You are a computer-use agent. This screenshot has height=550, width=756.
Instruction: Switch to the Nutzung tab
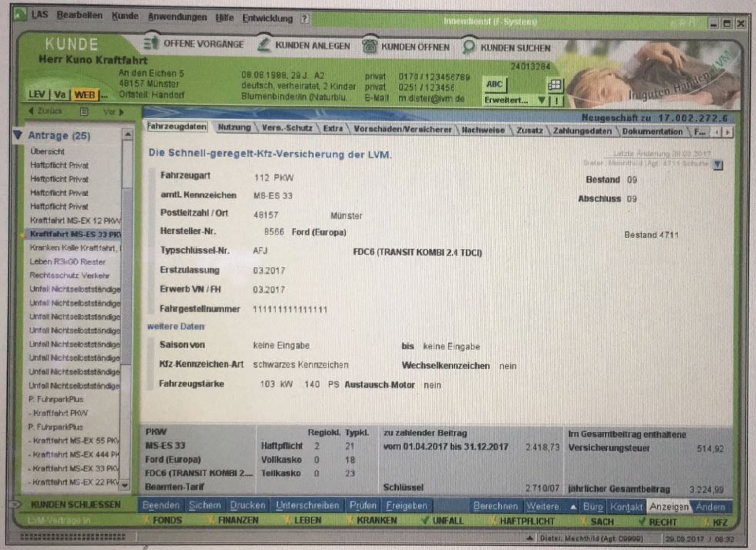[234, 127]
